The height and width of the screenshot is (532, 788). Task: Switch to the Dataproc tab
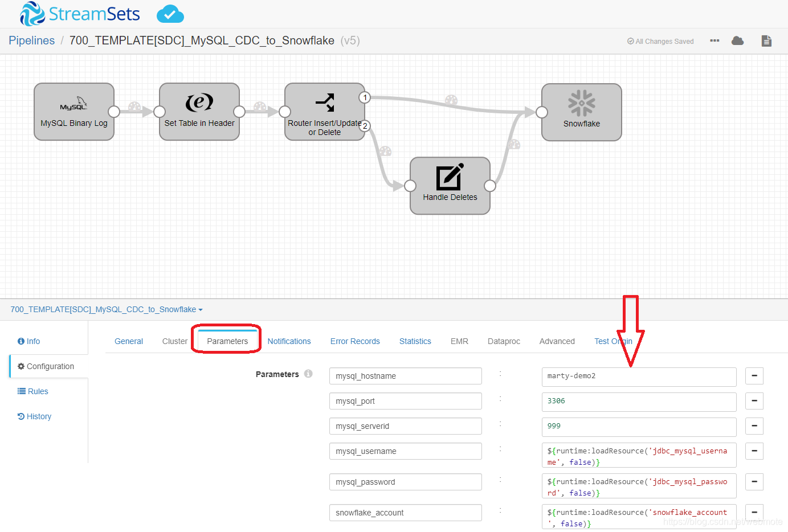click(x=504, y=341)
